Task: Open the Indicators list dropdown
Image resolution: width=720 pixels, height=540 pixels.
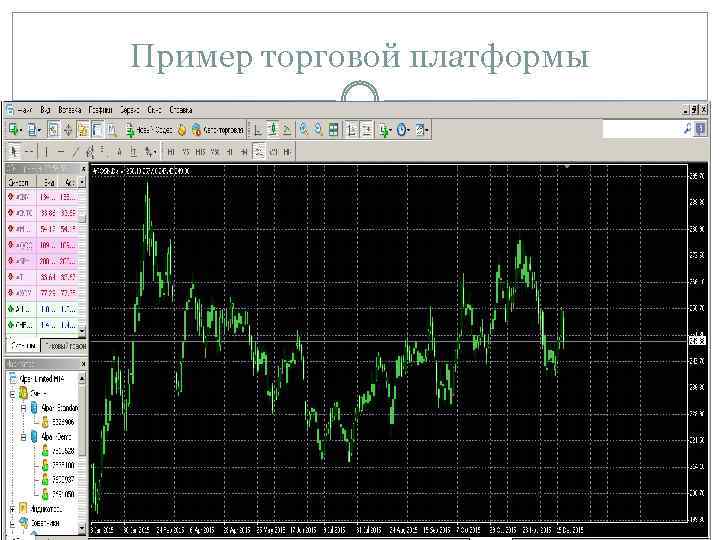Action: click(x=385, y=130)
